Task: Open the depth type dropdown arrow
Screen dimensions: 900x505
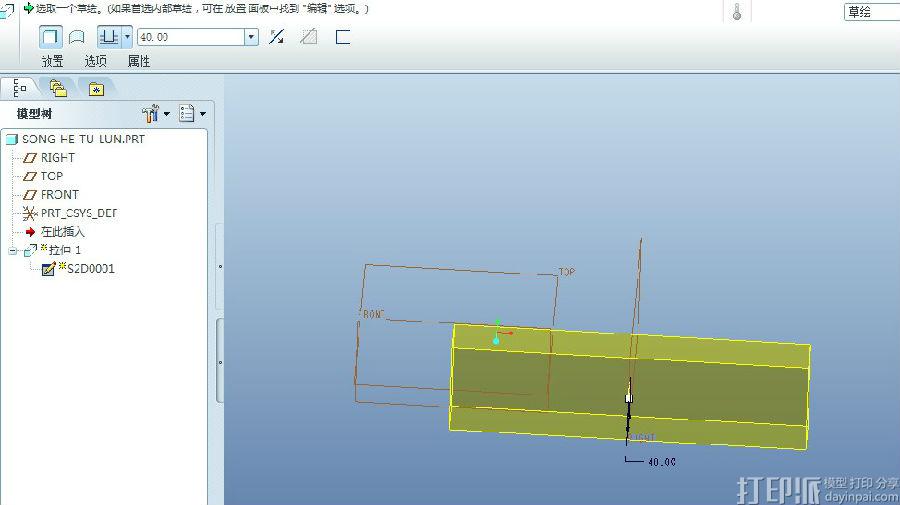Action: click(x=127, y=37)
